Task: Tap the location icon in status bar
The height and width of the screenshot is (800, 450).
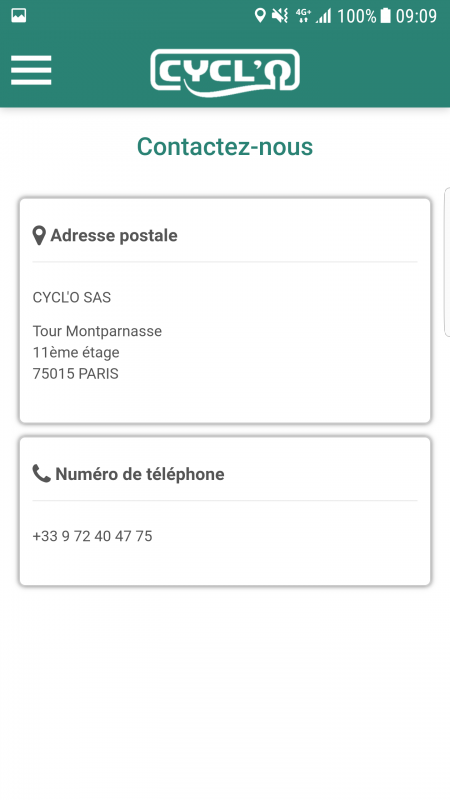Action: [260, 16]
